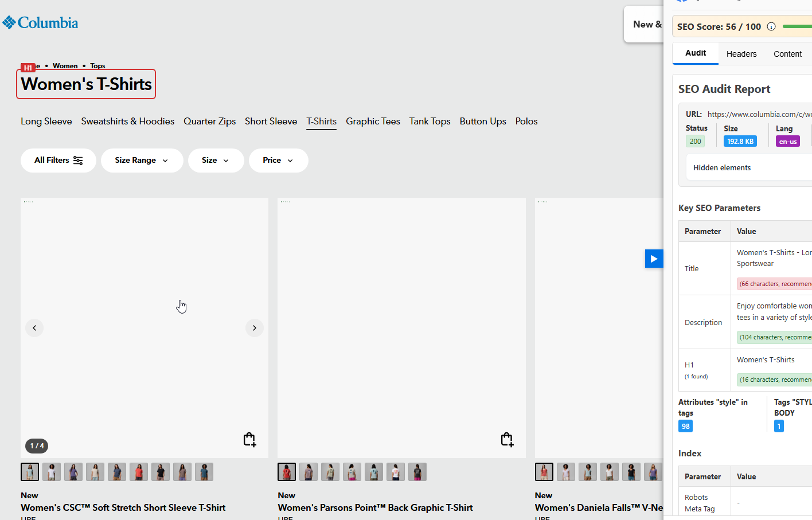Select the light blue swatch of the Parsons Point T-Shirt
Image resolution: width=812 pixels, height=520 pixels.
(x=374, y=472)
